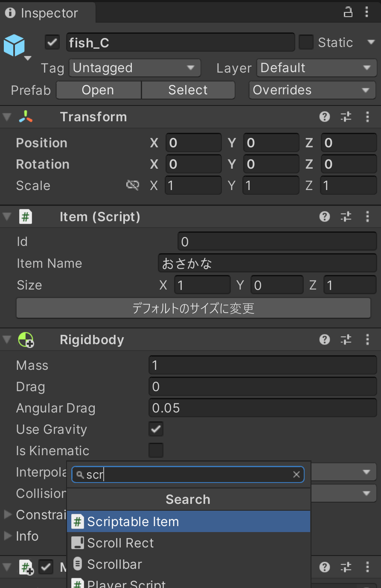Enable the Static checkbox
381x588 pixels.
click(306, 42)
